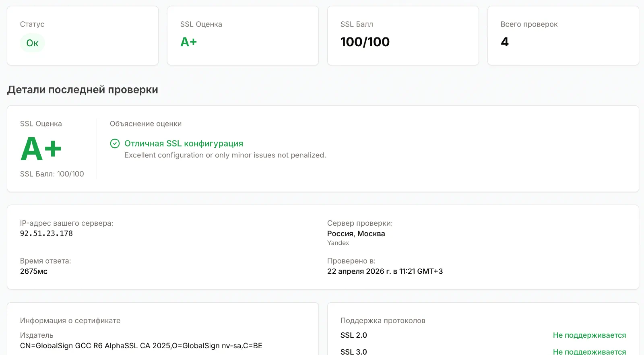
Task: Click the "Проверено в:" label
Action: 351,261
